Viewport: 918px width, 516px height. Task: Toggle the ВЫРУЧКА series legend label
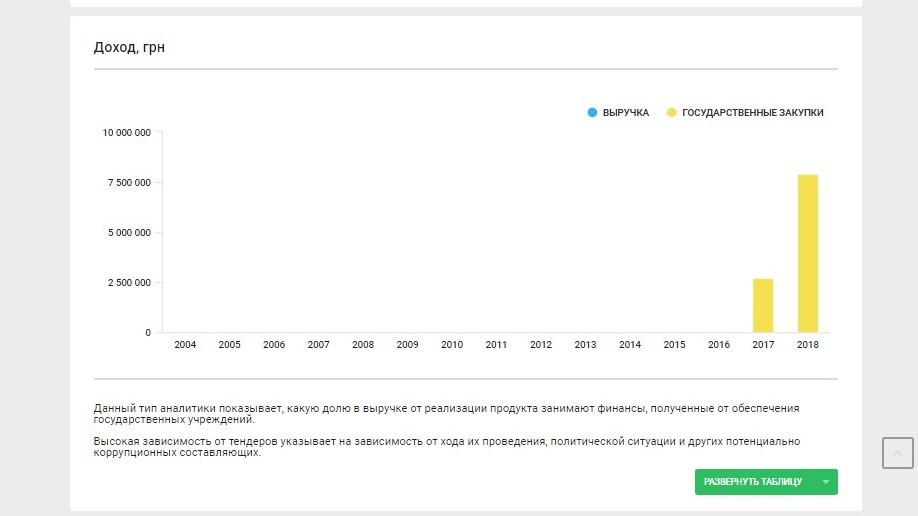(626, 113)
